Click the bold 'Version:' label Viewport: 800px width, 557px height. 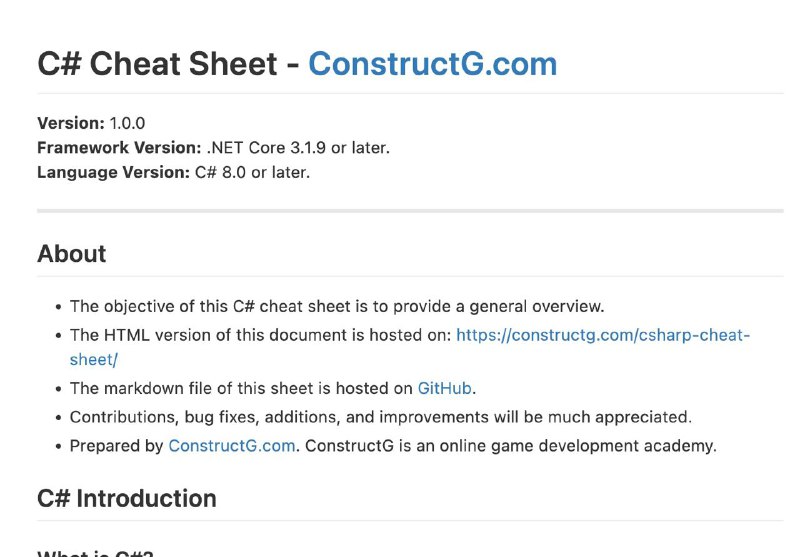[71, 123]
